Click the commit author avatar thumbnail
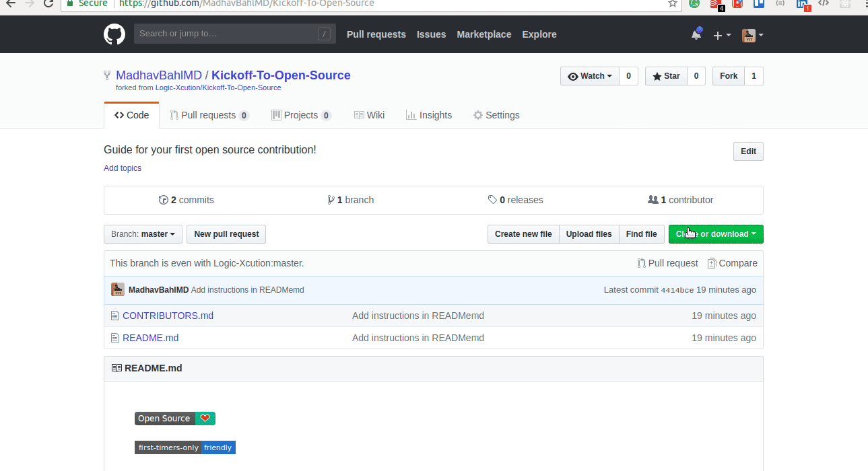 click(x=118, y=289)
